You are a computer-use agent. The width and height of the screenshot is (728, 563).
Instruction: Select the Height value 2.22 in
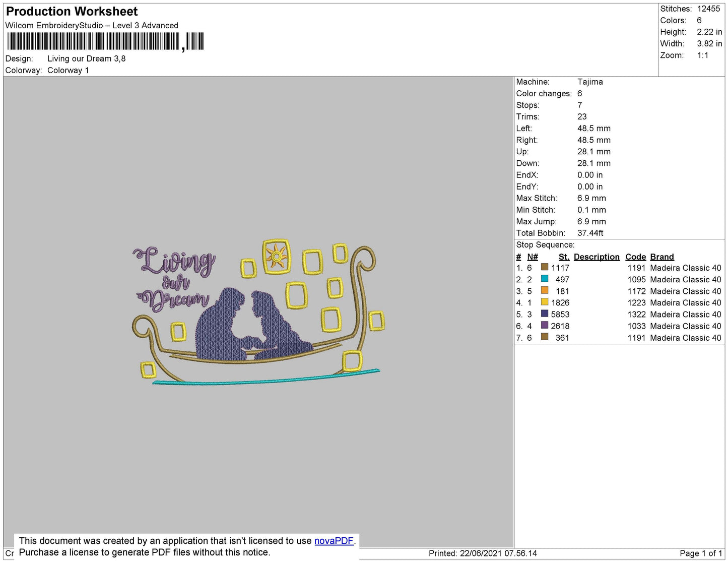coord(709,32)
